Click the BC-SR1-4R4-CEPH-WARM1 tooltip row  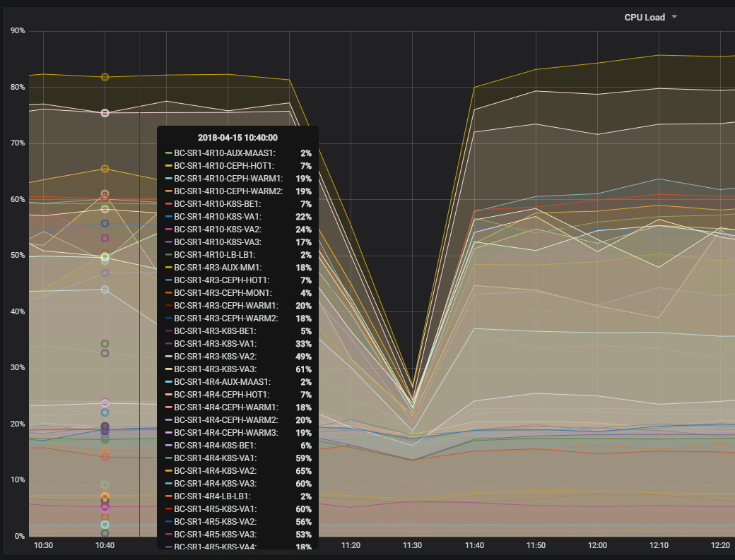pos(238,407)
